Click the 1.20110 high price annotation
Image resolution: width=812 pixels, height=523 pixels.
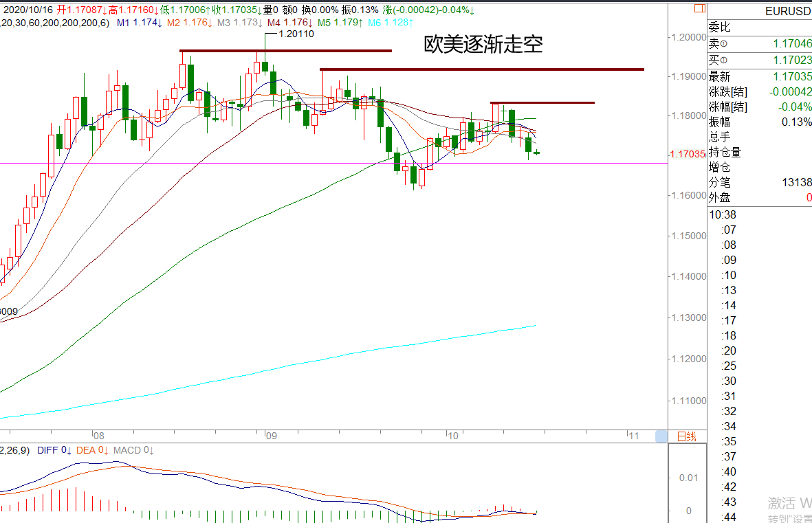(x=296, y=34)
